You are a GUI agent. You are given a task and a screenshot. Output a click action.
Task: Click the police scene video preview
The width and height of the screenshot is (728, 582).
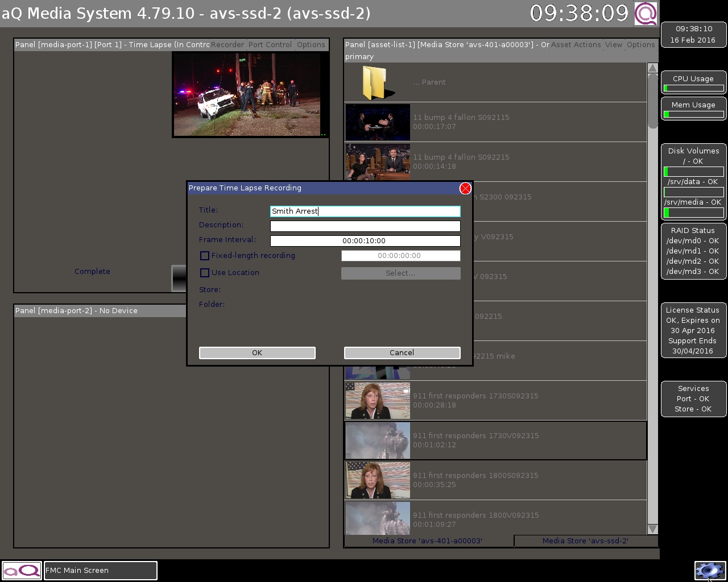(250, 94)
